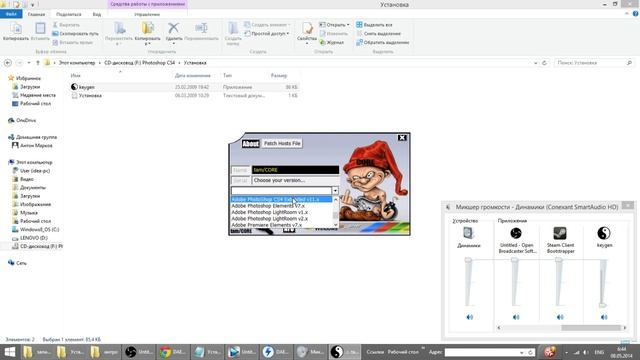Mute Steam Client Bootstrapper in mixer

(x=560, y=317)
